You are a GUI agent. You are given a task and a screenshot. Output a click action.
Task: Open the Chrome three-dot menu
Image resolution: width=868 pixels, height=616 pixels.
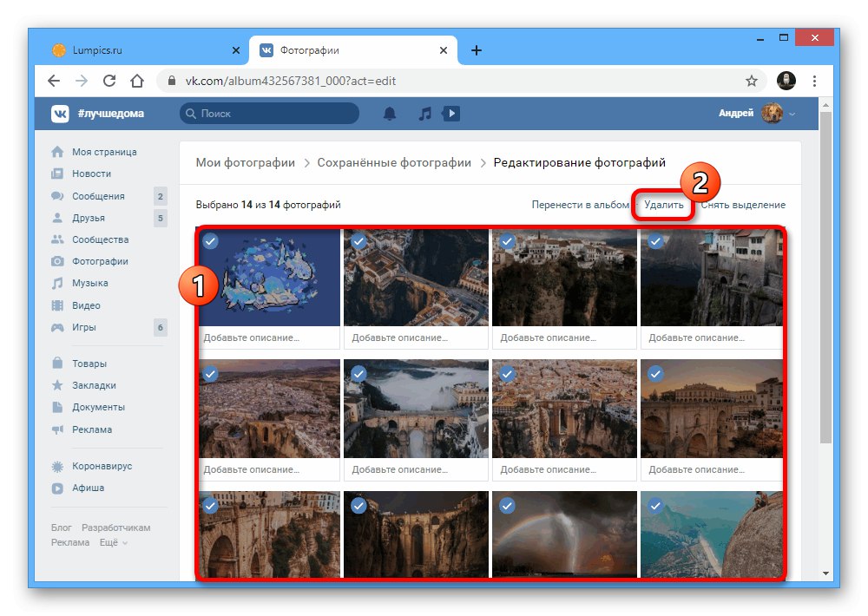pos(814,81)
